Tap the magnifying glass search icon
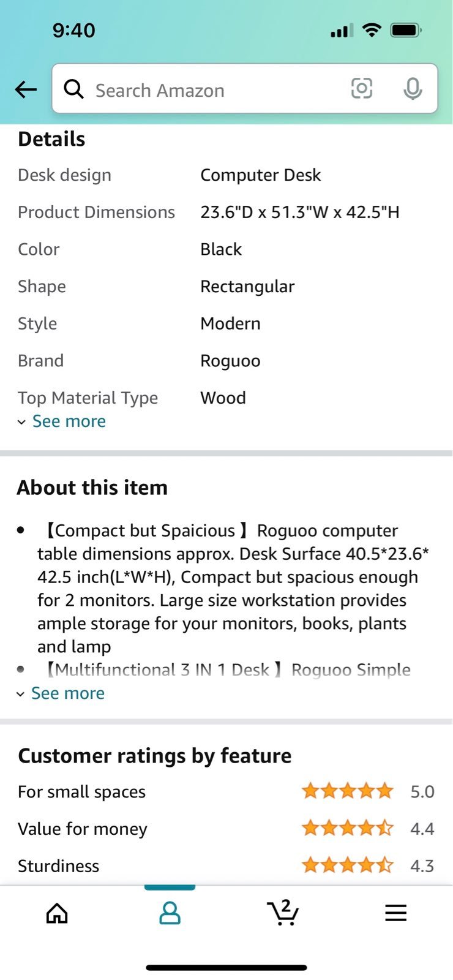Screen dimensions: 453x980 coord(73,89)
